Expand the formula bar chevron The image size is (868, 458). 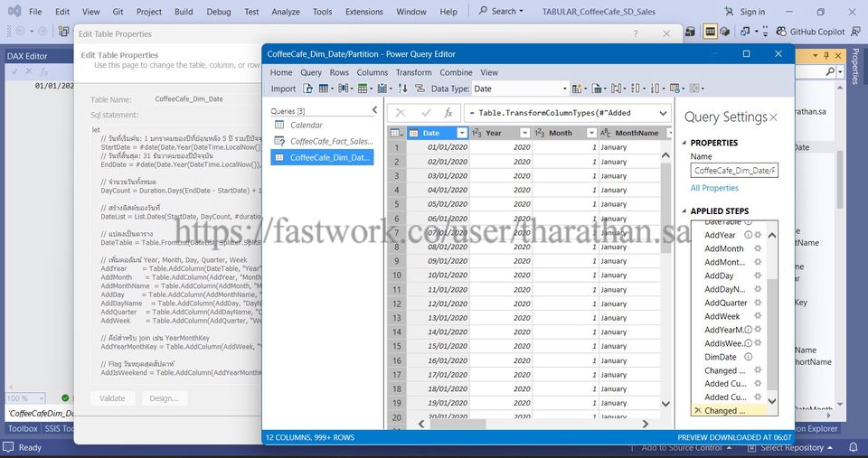tap(664, 113)
